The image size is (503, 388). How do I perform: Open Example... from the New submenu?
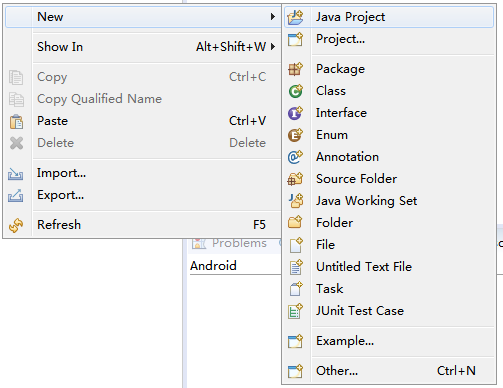[389, 341]
